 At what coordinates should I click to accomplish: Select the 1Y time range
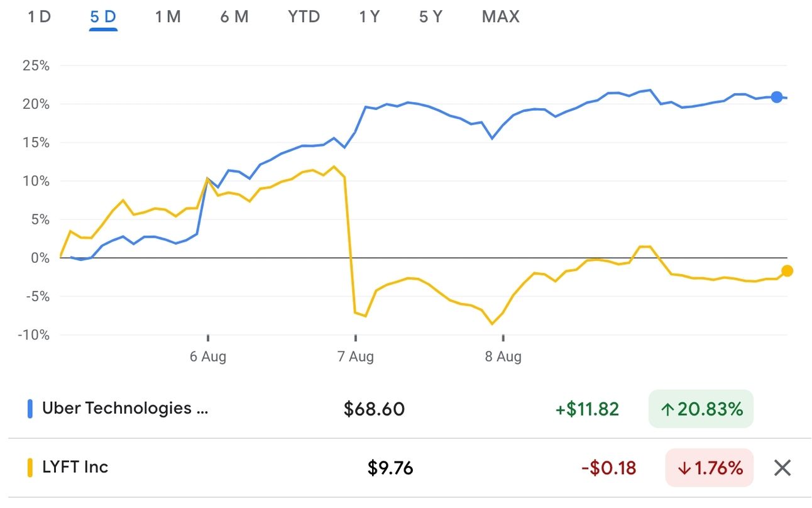370,17
